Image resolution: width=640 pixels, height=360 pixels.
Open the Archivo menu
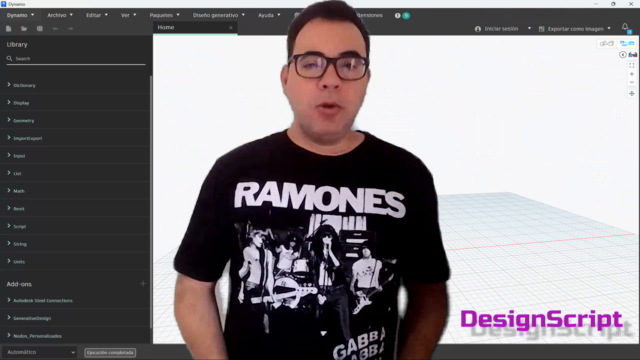pos(60,15)
